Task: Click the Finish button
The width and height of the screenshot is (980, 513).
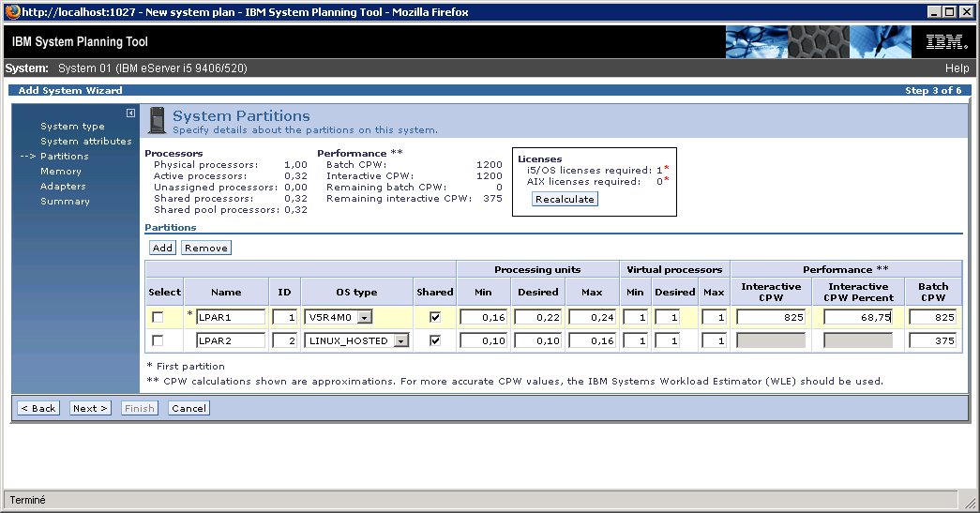Action: [x=140, y=408]
